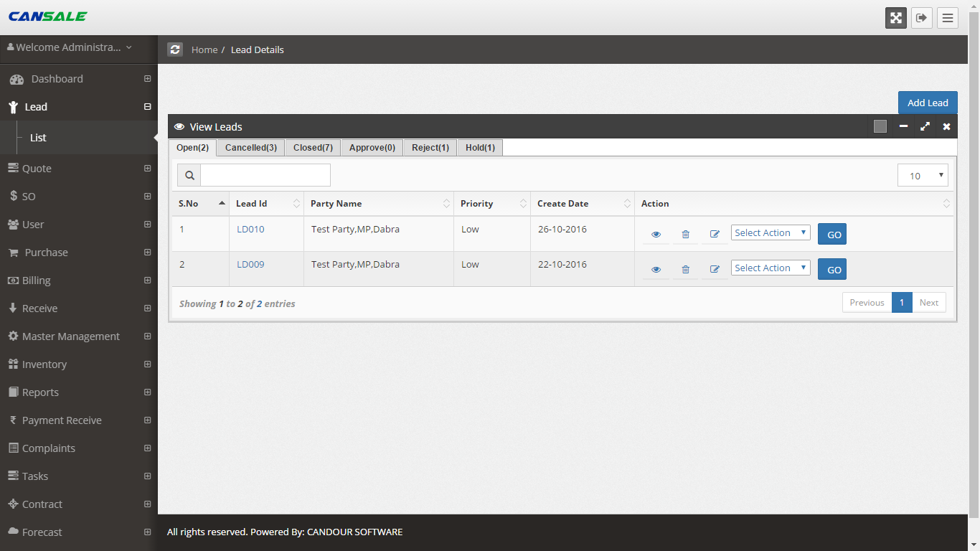Click the dollar icon next to SO
The image size is (980, 551).
[x=14, y=196]
